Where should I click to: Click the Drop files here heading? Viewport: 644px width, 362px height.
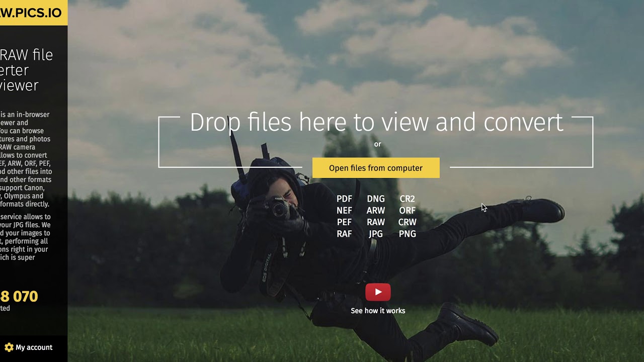pos(376,122)
